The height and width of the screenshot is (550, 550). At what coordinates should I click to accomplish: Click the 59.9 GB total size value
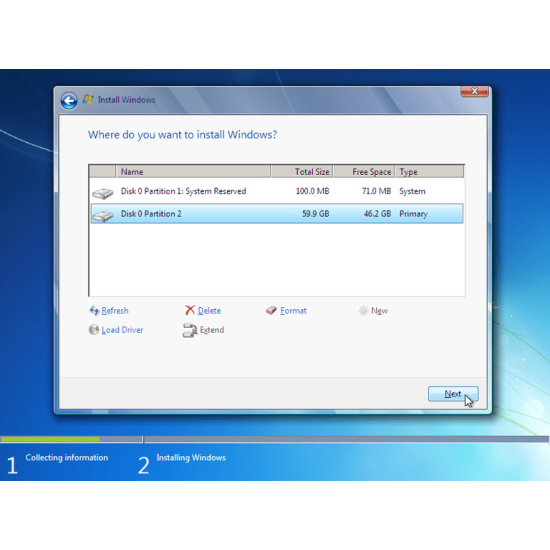(x=315, y=214)
